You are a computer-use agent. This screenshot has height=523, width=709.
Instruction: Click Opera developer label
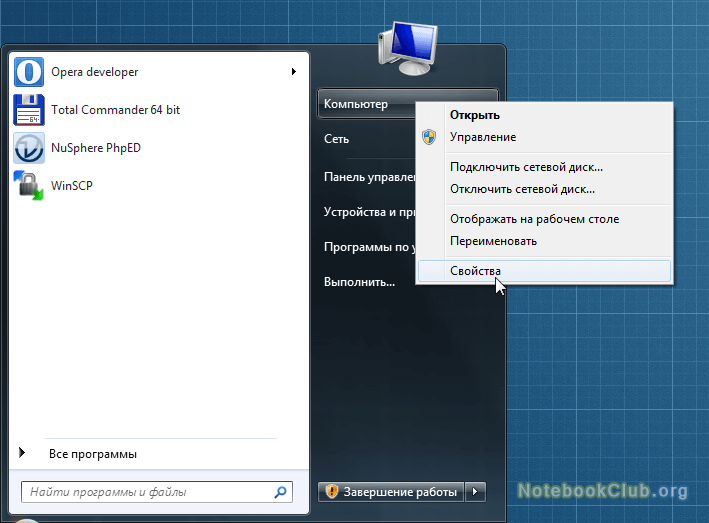tap(95, 72)
